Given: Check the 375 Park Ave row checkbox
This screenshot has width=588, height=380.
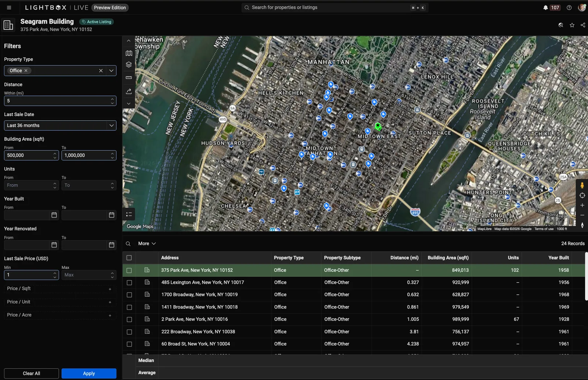Looking at the screenshot, I should [x=129, y=270].
